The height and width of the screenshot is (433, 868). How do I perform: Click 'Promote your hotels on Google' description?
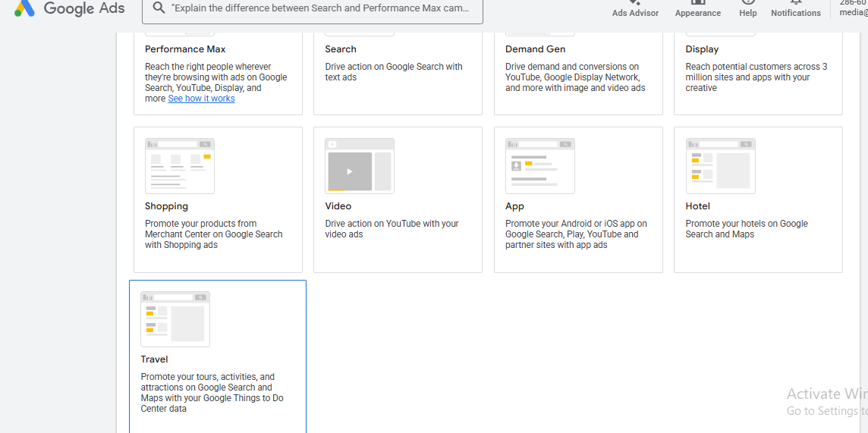[x=747, y=229]
